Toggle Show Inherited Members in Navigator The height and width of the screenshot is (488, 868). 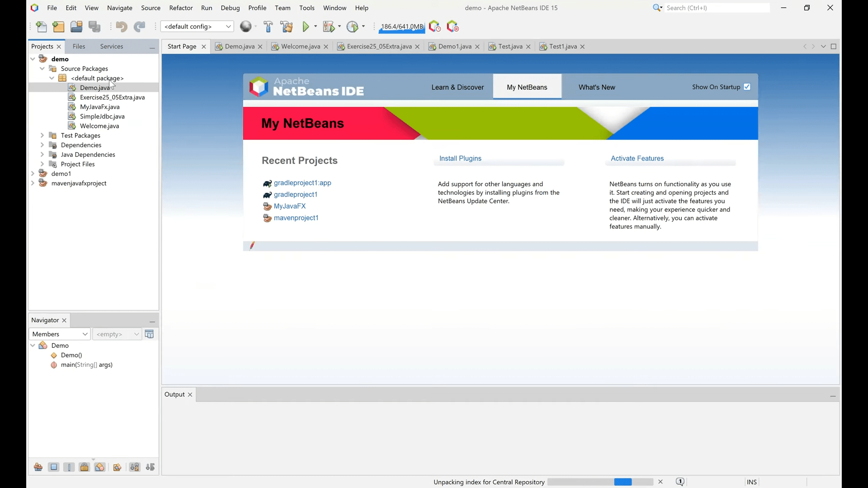coord(38,467)
